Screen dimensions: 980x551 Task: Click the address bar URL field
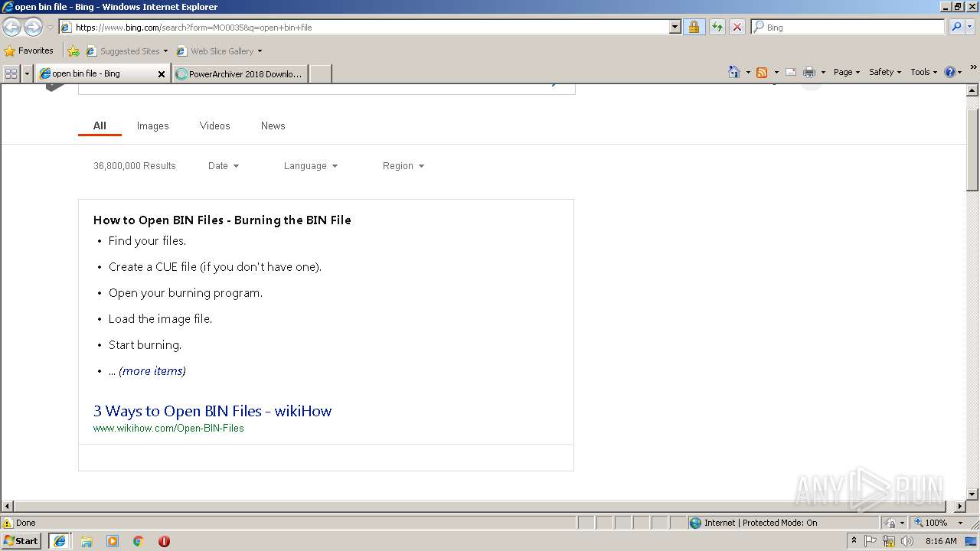(364, 27)
